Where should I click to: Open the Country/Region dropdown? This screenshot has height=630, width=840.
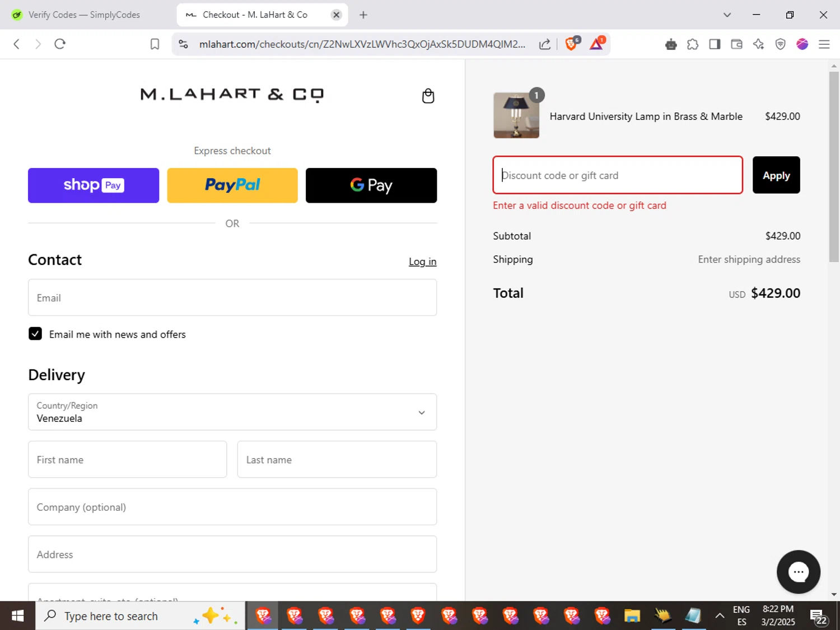(232, 412)
